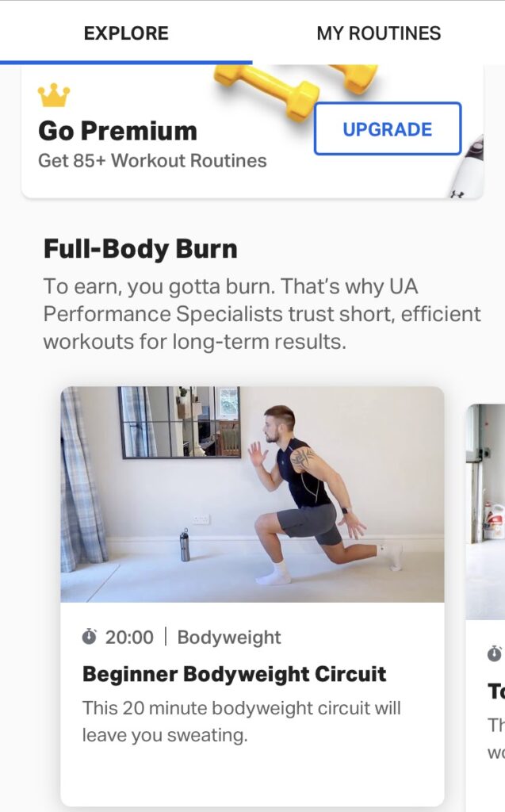Tap the 20 minute circuit description

coord(241,722)
